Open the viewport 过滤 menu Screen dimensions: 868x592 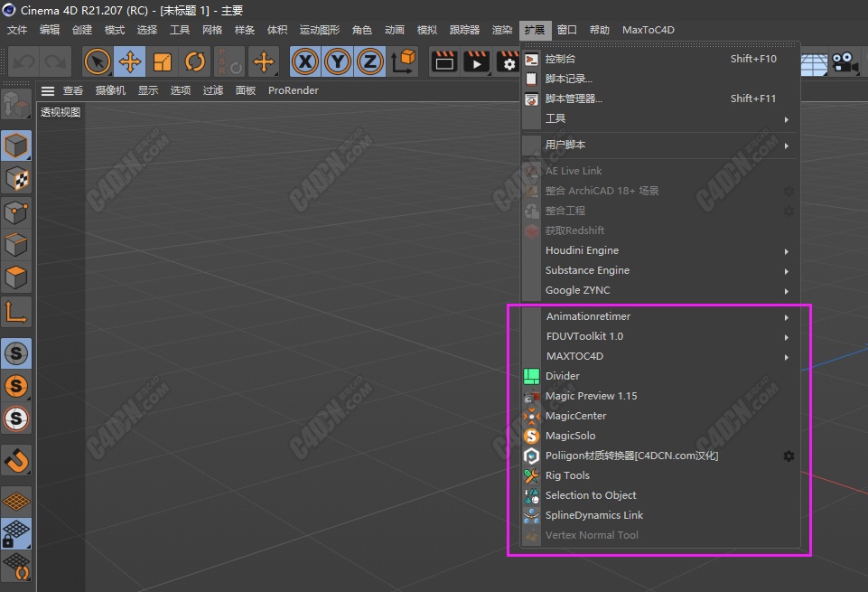click(212, 90)
